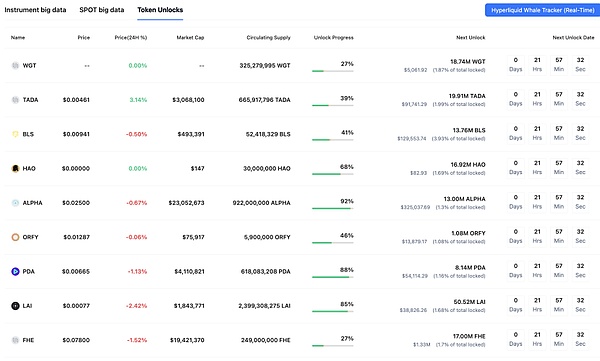The width and height of the screenshot is (600, 361).
Task: Click the LAI black circle icon
Action: pos(15,306)
